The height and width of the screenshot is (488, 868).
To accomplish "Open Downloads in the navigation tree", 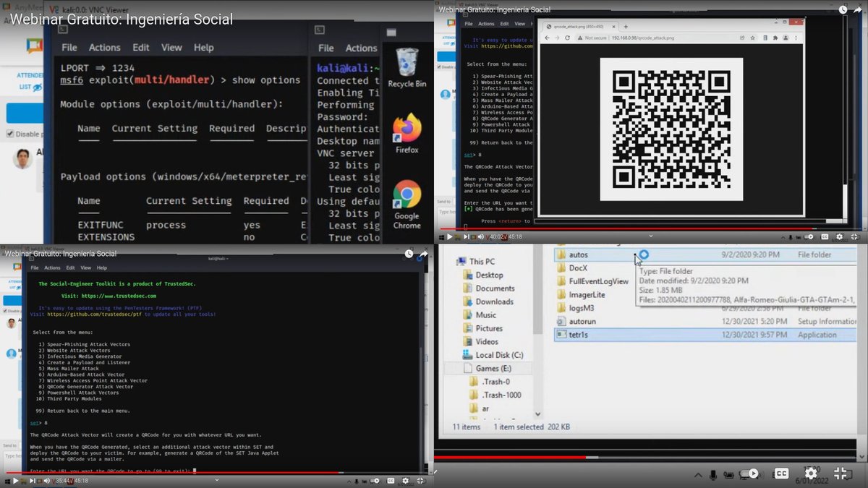I will [487, 301].
